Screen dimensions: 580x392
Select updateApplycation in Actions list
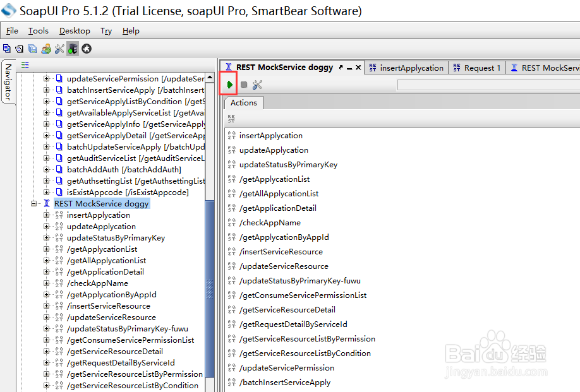coord(274,150)
